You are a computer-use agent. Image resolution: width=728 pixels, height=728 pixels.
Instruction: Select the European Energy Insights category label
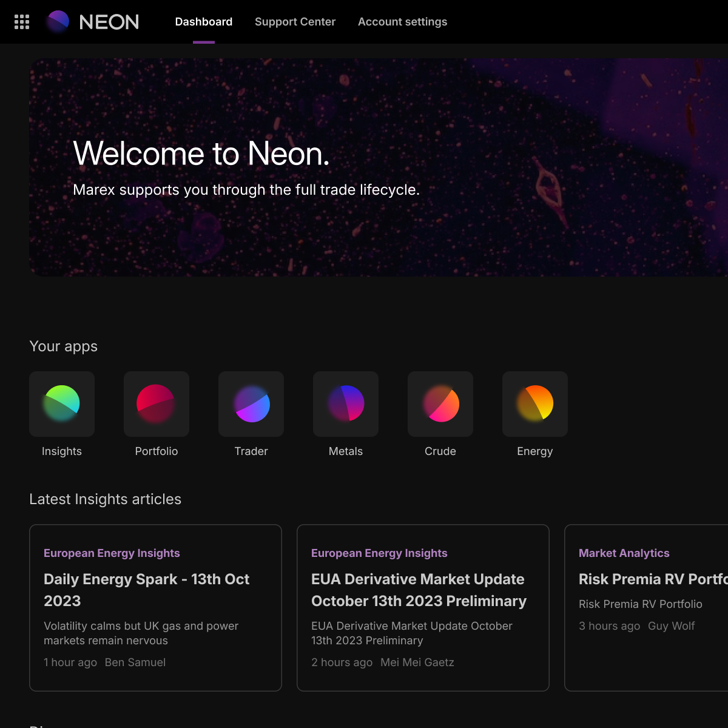click(x=112, y=553)
